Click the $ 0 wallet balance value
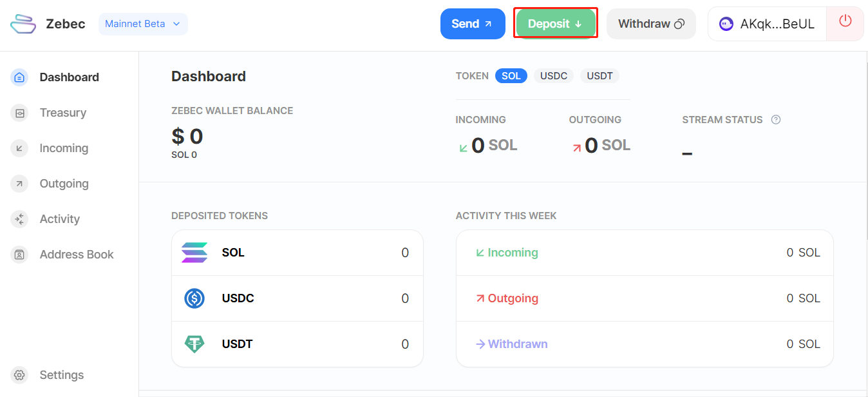Viewport: 868px width, 397px height. 187,136
